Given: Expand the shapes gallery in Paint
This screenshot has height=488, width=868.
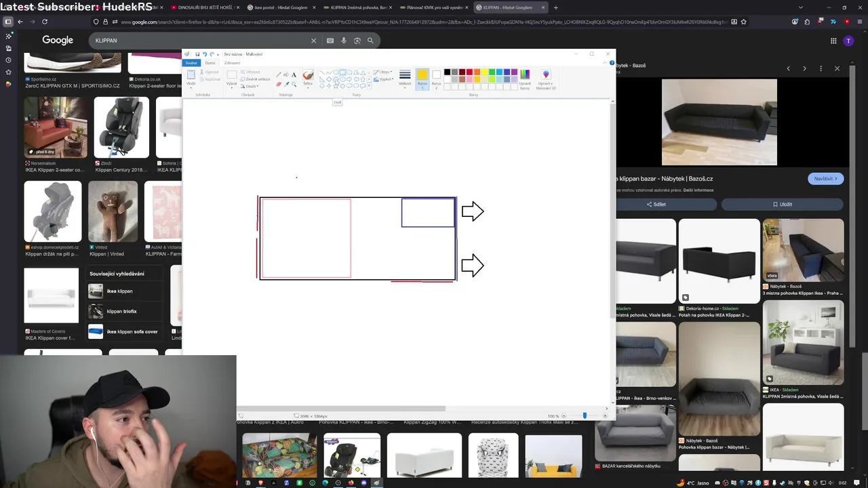Looking at the screenshot, I should coord(369,86).
